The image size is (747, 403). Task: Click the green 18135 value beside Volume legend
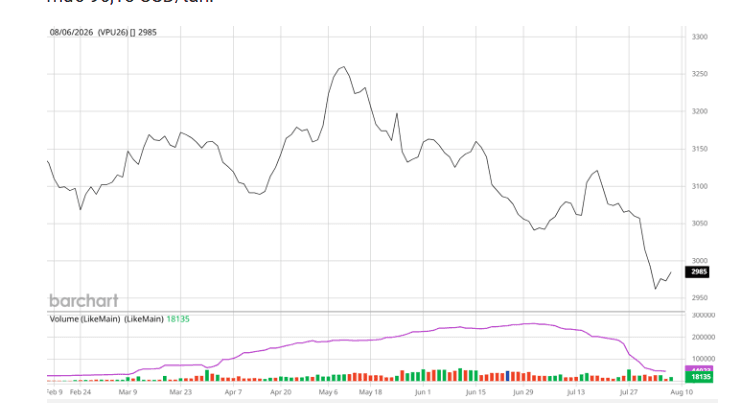[178, 319]
